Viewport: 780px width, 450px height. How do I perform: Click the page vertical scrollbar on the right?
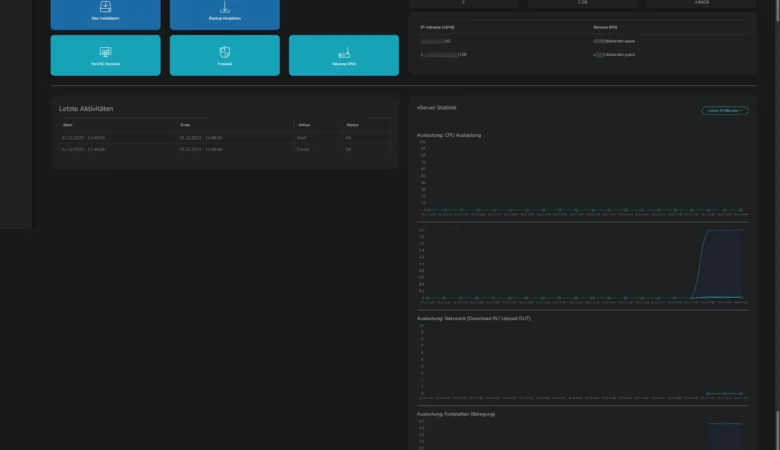pos(778,225)
